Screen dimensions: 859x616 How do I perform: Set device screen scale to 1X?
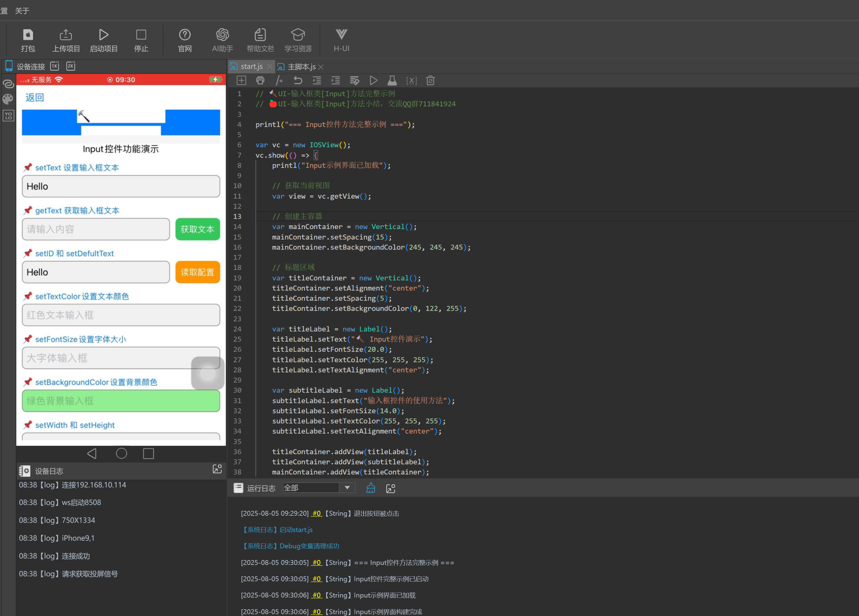55,66
